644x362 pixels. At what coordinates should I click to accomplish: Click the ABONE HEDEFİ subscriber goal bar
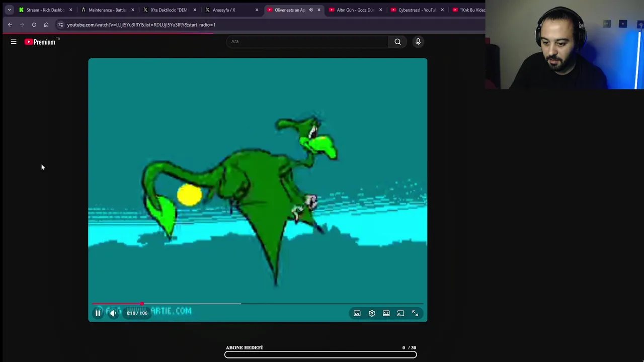pyautogui.click(x=320, y=354)
